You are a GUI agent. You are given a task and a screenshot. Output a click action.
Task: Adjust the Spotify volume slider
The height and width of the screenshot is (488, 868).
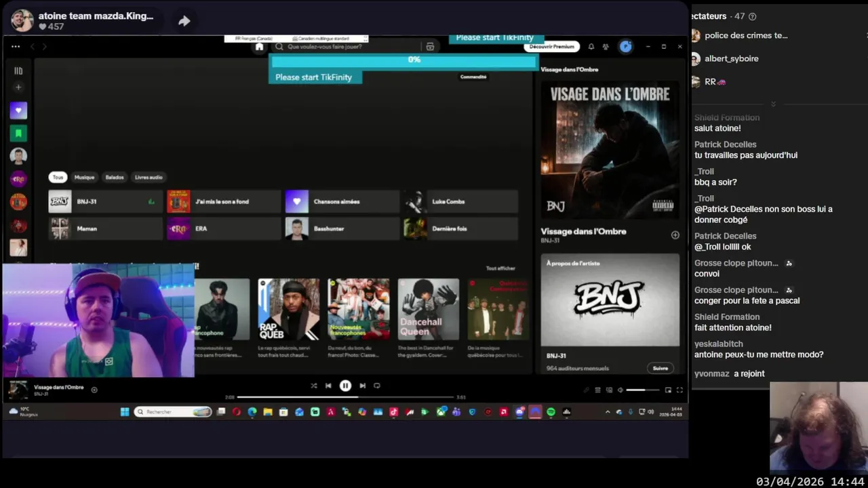pyautogui.click(x=643, y=390)
